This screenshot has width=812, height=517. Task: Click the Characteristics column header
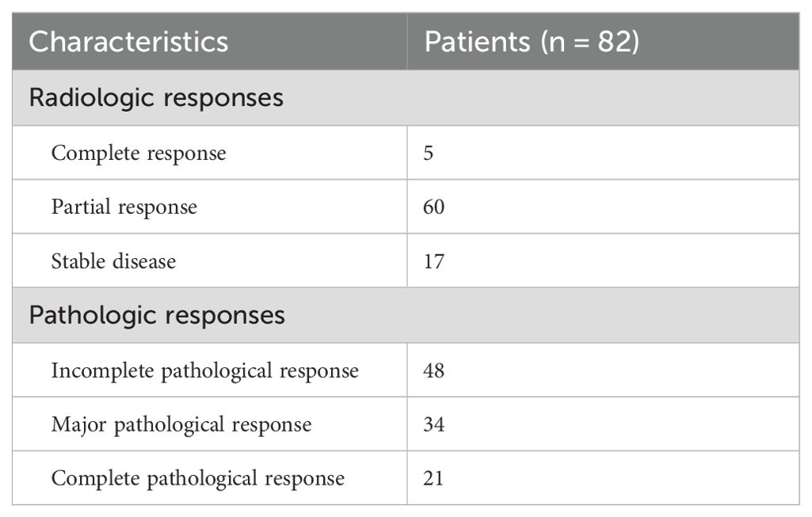click(128, 42)
